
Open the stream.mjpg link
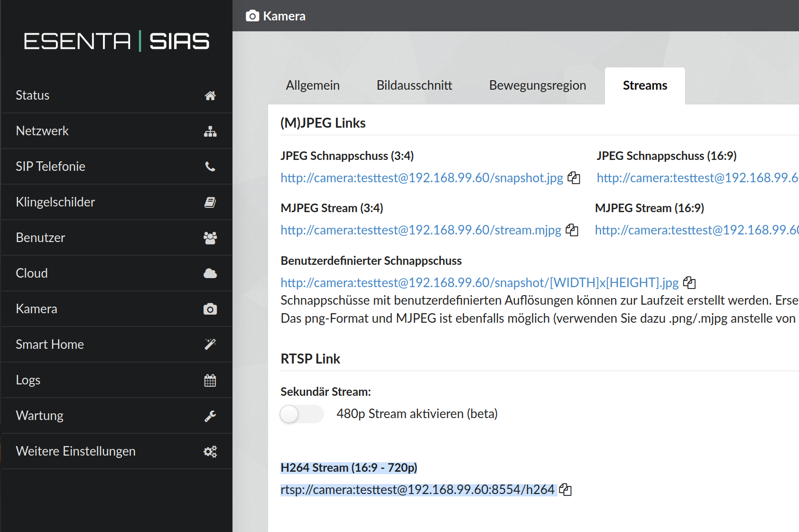coord(421,230)
